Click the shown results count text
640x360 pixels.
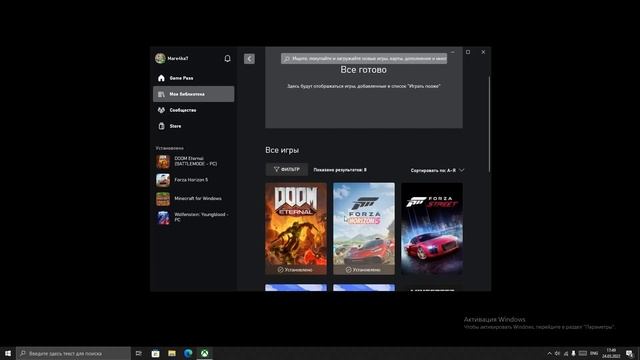[340, 170]
